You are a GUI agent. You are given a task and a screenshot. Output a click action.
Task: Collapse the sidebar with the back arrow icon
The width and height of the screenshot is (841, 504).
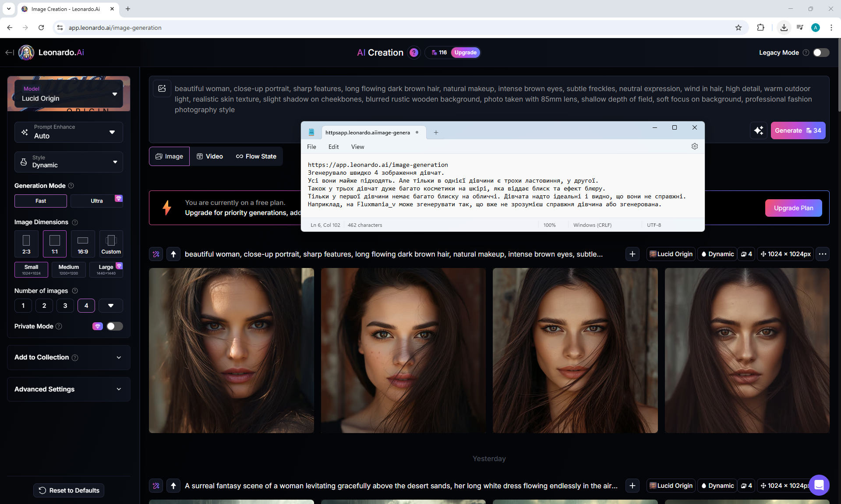click(10, 53)
